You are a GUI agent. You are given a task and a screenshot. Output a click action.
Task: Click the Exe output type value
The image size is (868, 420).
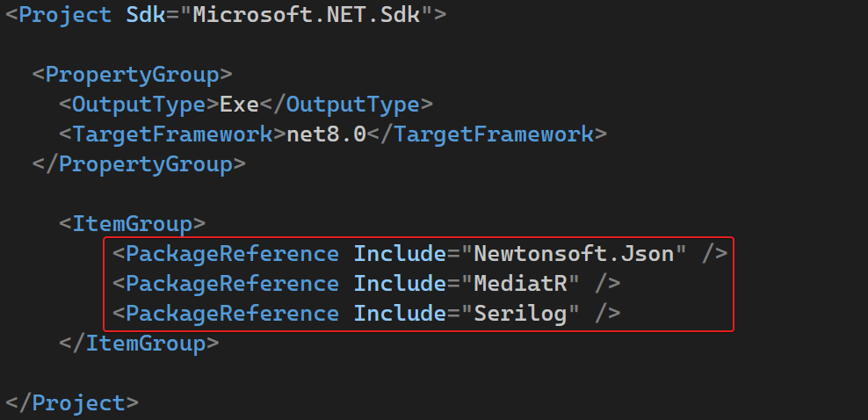point(239,105)
